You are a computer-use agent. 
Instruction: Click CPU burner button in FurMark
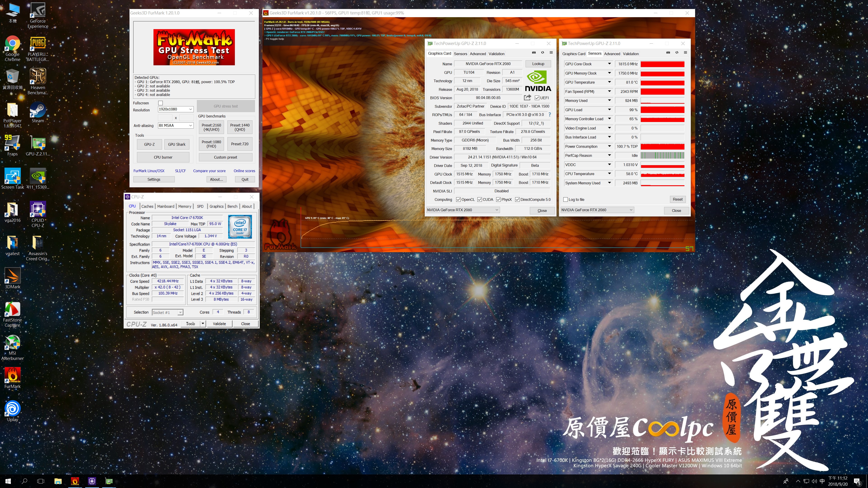(163, 157)
